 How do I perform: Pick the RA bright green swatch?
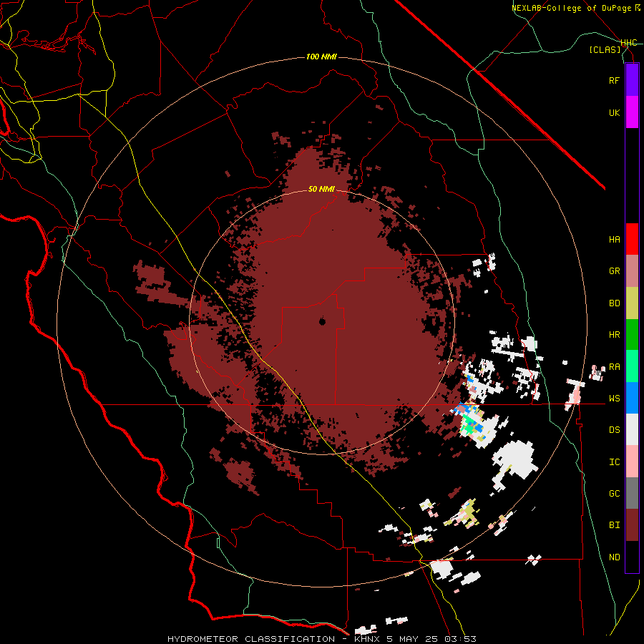[632, 366]
